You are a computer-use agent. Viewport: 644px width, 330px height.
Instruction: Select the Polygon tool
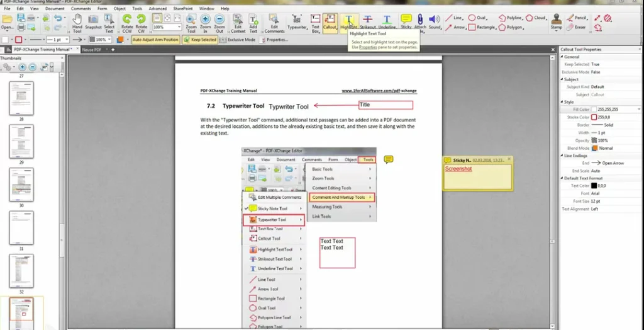click(x=511, y=27)
